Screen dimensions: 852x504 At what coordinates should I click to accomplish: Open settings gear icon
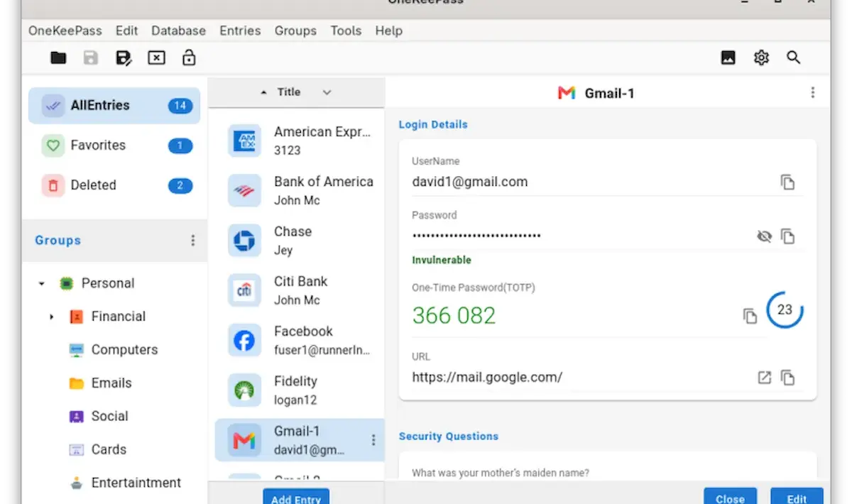pyautogui.click(x=761, y=58)
